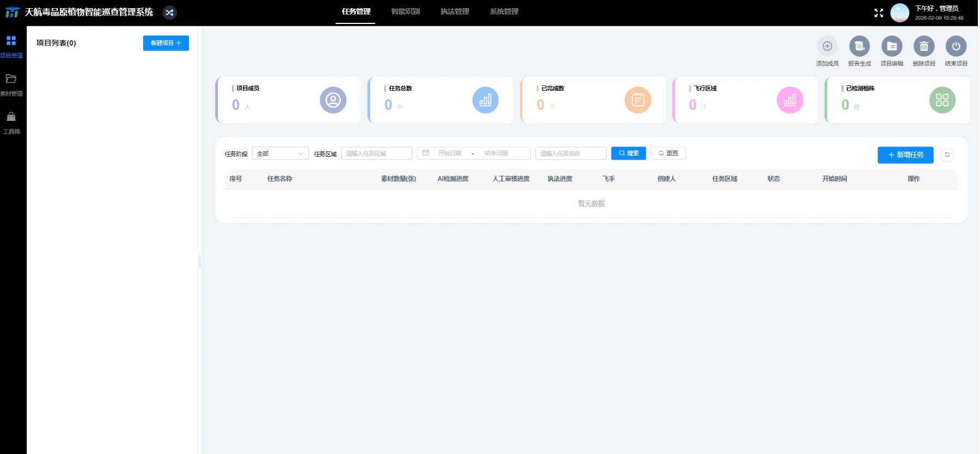
Task: Click the shuffle icon beside system title
Action: tap(170, 13)
